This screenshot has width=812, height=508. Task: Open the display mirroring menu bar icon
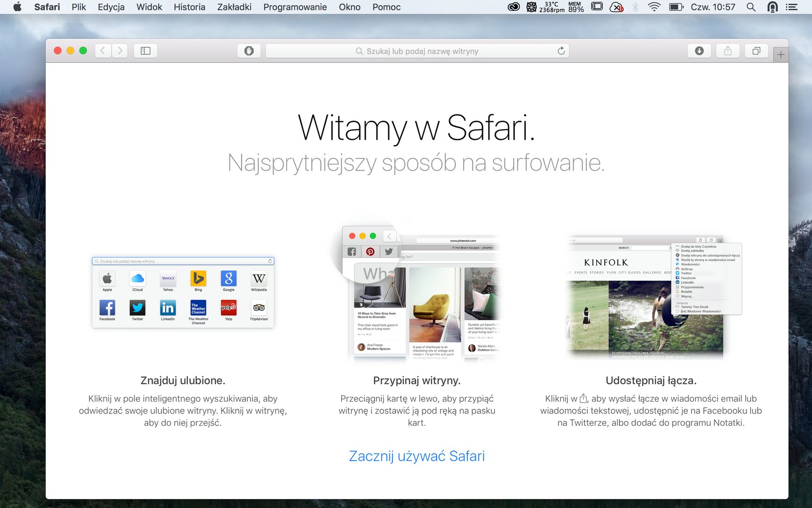click(x=597, y=7)
